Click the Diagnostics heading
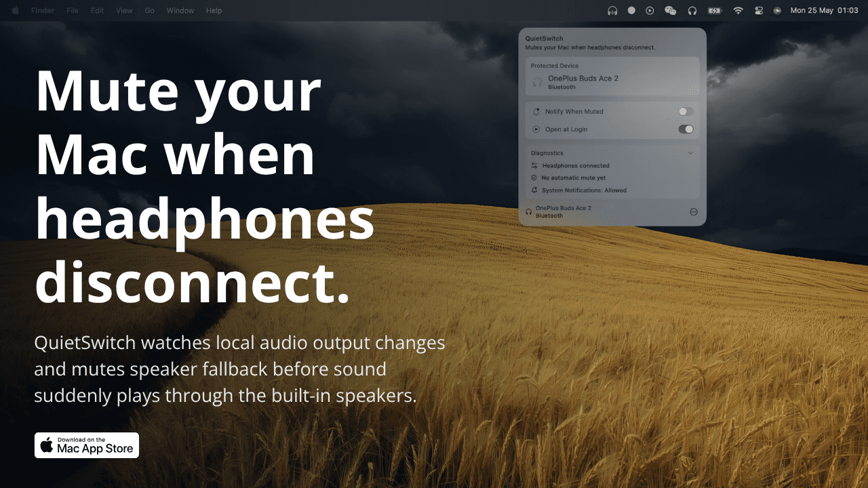 (547, 153)
